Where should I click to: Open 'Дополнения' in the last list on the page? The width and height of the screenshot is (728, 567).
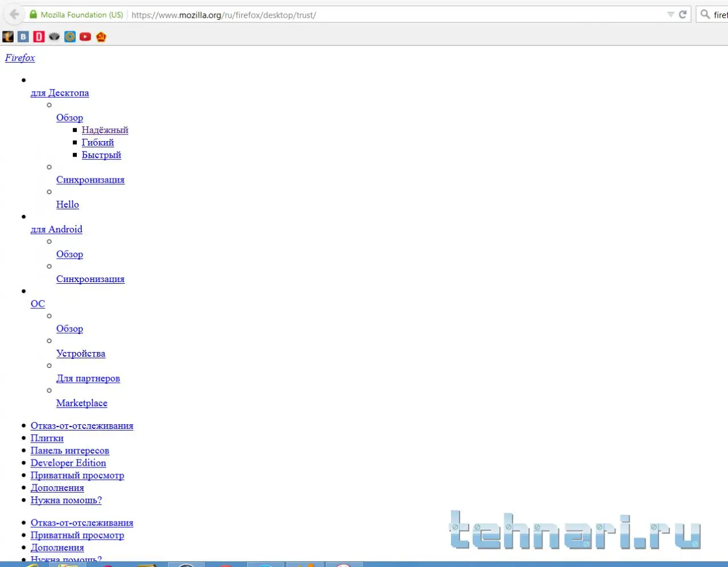pyautogui.click(x=57, y=548)
